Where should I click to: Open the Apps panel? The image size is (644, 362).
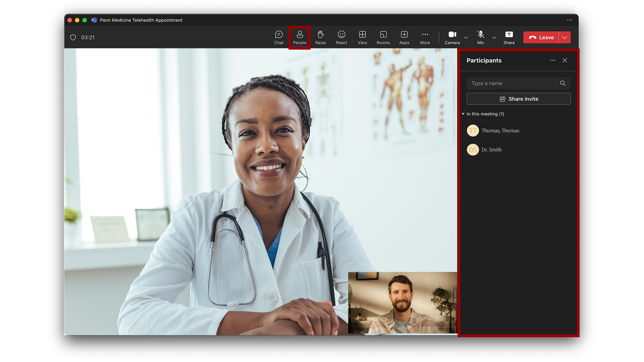[x=404, y=37]
